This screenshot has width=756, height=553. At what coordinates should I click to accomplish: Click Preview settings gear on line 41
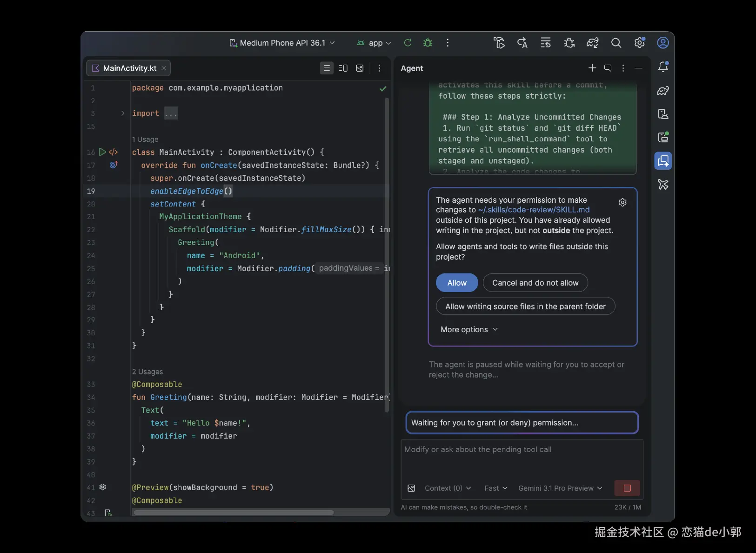click(103, 487)
